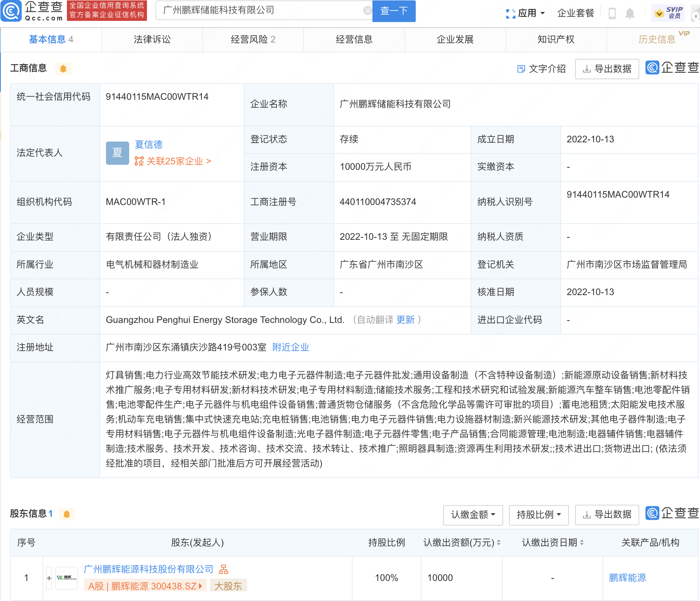Click 导出数据 in 股东信息 section
The width and height of the screenshot is (700, 601).
tap(607, 515)
